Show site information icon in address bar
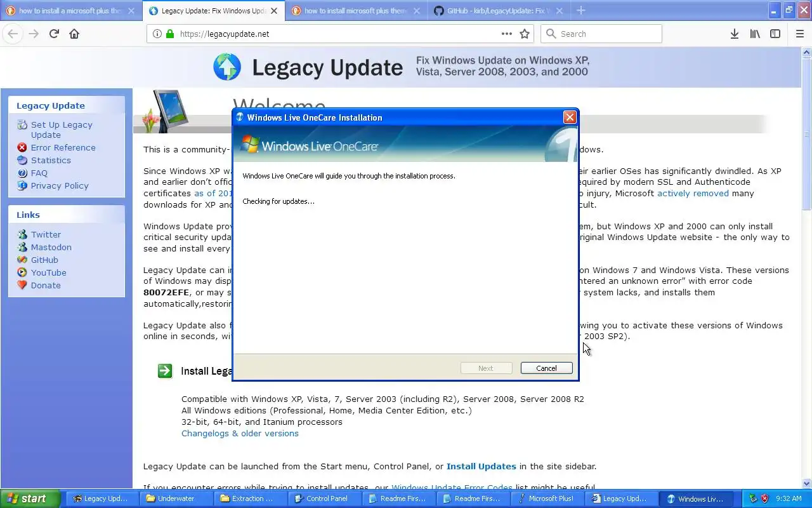Image resolution: width=812 pixels, height=508 pixels. point(157,34)
